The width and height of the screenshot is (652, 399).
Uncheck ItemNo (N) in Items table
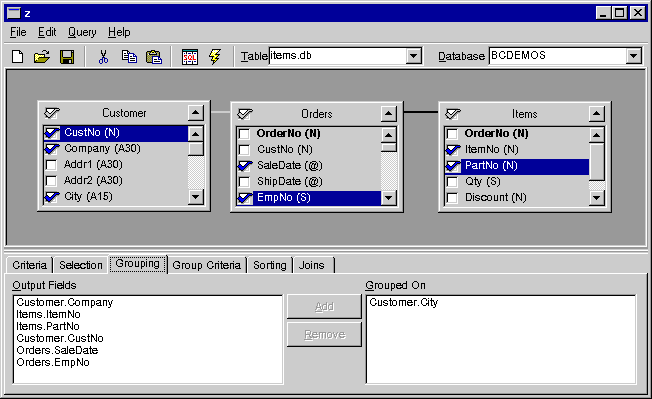(x=453, y=150)
